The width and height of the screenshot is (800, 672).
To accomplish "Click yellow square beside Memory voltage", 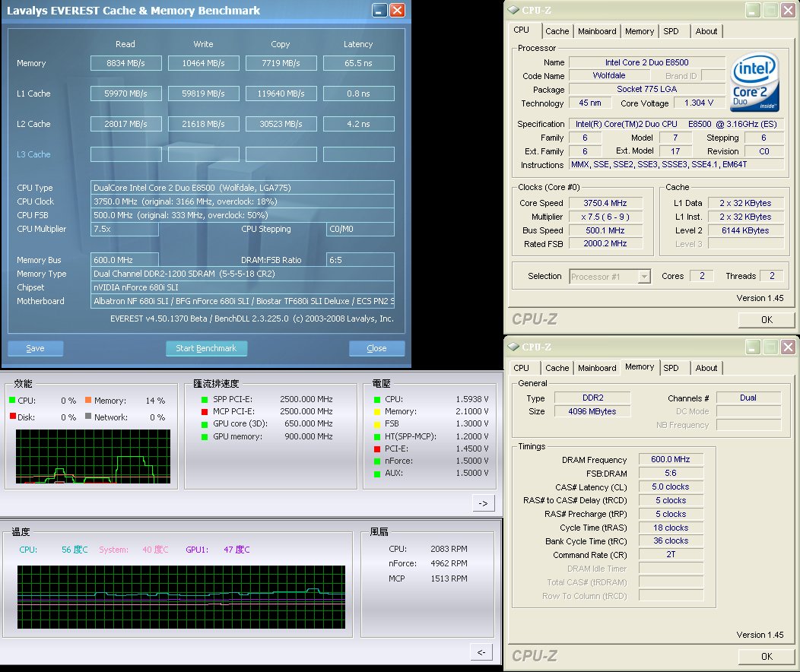I will (x=377, y=412).
